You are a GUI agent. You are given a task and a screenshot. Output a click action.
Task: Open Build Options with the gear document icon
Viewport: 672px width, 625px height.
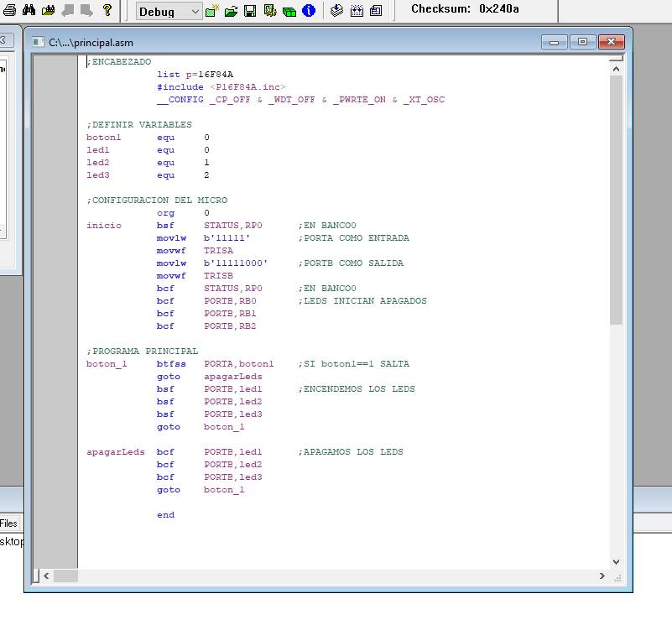[x=270, y=11]
